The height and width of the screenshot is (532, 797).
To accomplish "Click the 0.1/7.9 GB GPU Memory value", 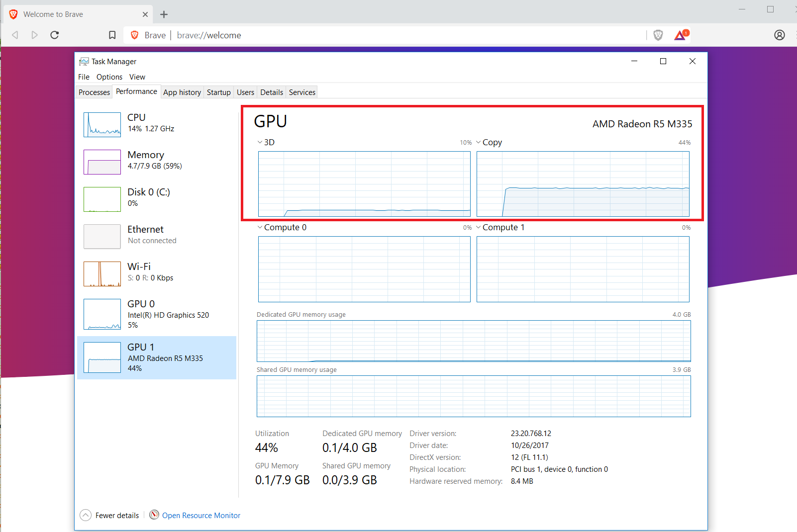I will click(x=283, y=480).
